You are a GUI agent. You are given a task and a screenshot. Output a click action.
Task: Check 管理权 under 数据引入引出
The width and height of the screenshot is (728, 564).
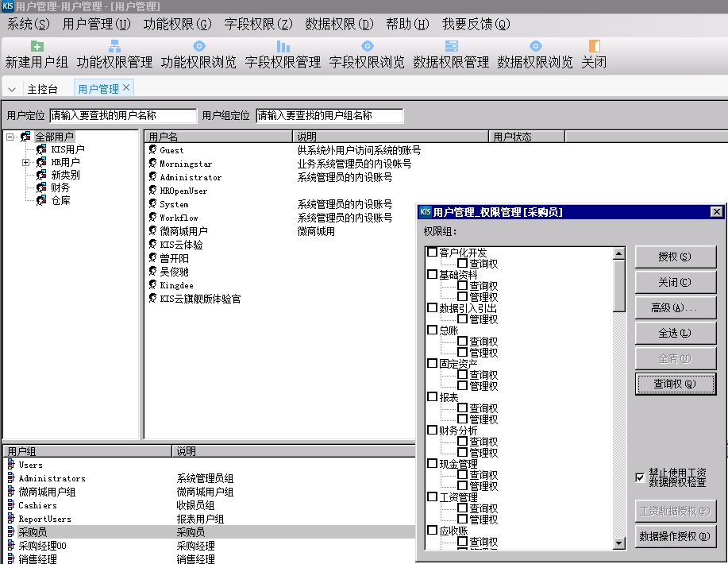(462, 319)
